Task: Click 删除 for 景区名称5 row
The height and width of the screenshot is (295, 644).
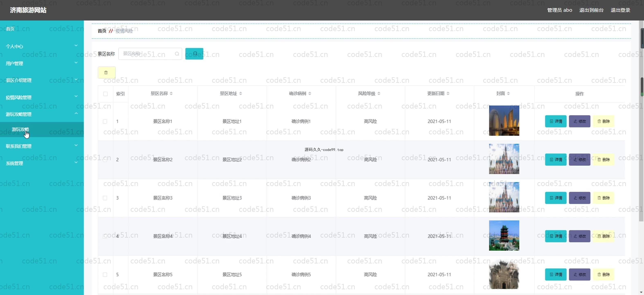Action: (x=603, y=275)
